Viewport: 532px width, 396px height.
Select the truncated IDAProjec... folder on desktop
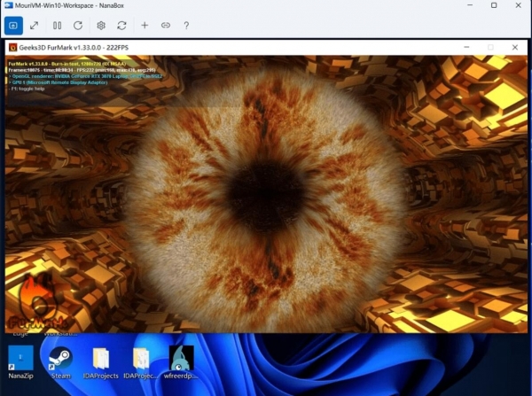(x=141, y=361)
